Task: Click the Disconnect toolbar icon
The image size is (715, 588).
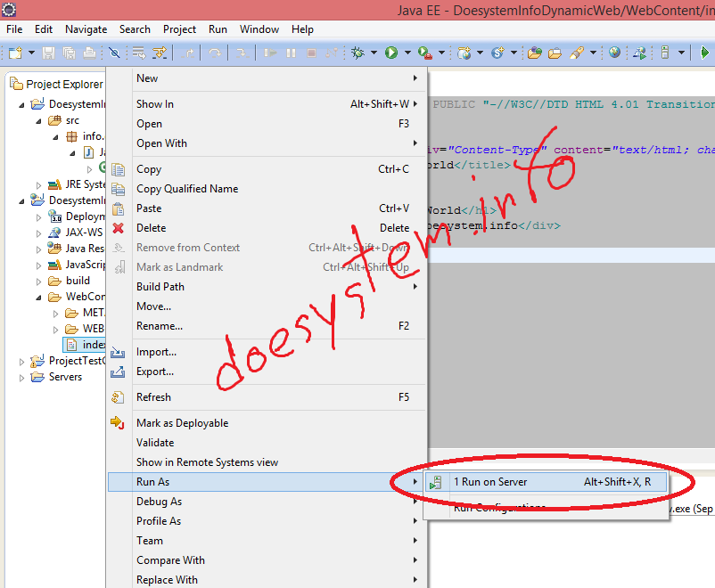Action: [332, 53]
